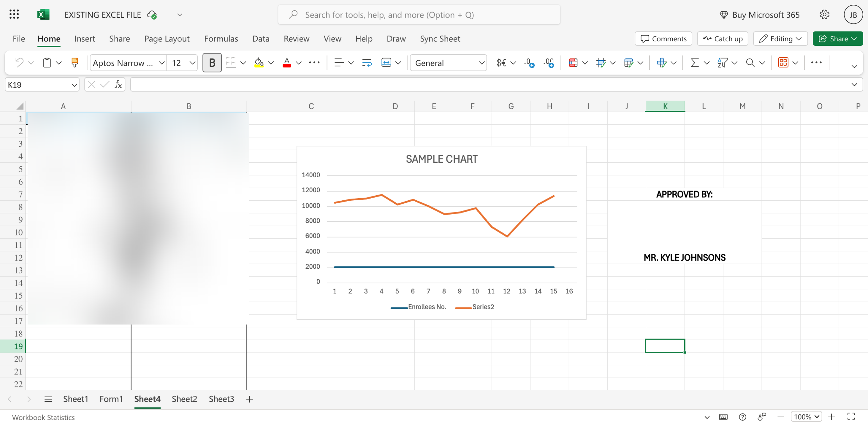
Task: Open the app launcher grid
Action: (x=14, y=15)
